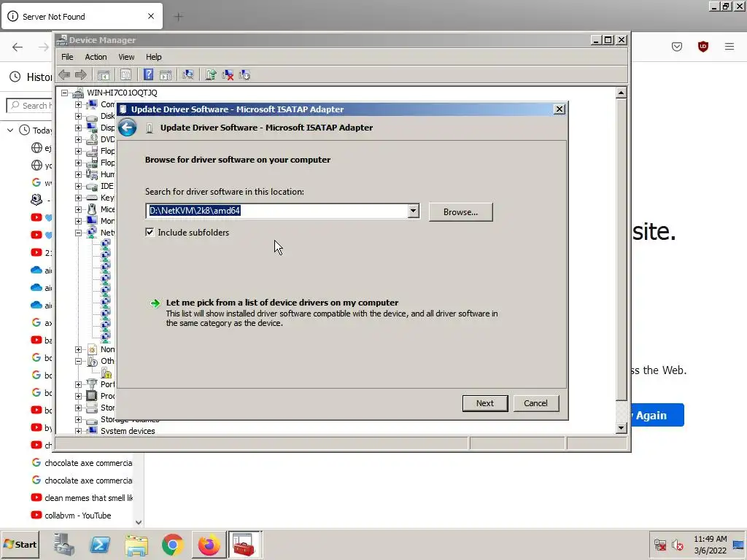This screenshot has height=560, width=747.
Task: Click the Windows Start button
Action: [x=20, y=544]
